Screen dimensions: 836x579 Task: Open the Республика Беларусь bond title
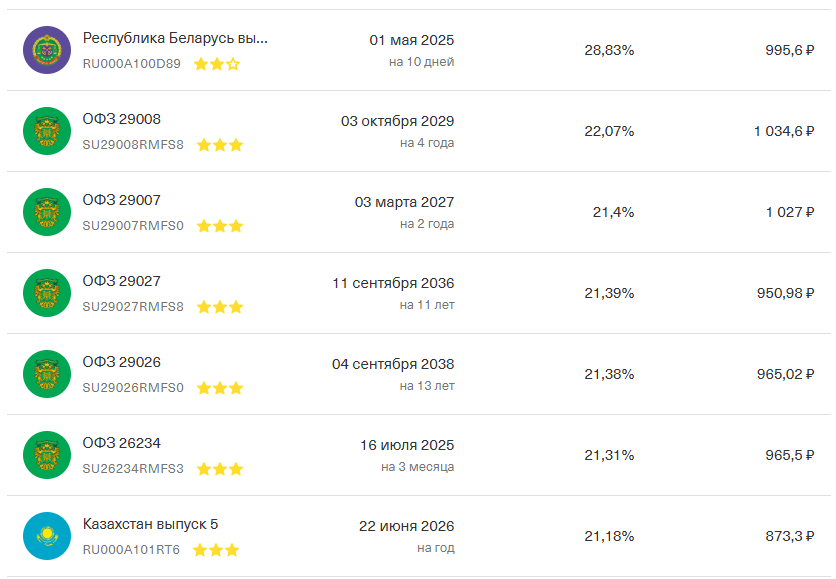click(175, 39)
